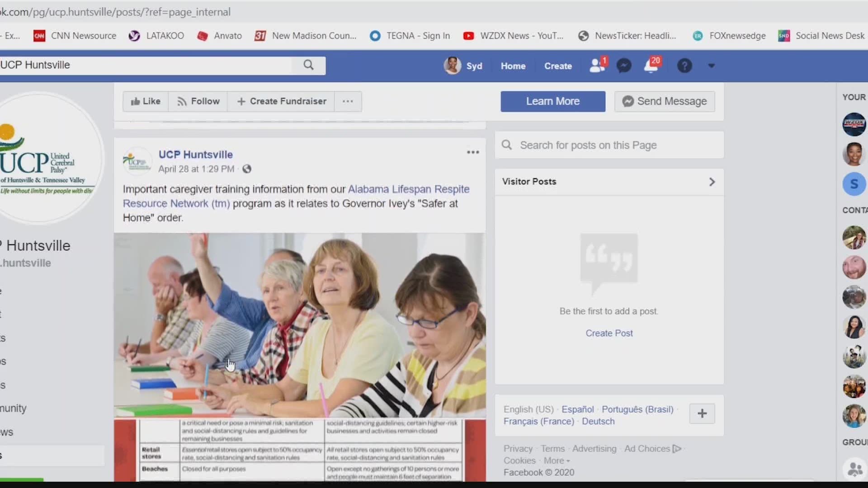Viewport: 868px width, 488px height.
Task: Open the notifications bell icon
Action: pos(651,66)
